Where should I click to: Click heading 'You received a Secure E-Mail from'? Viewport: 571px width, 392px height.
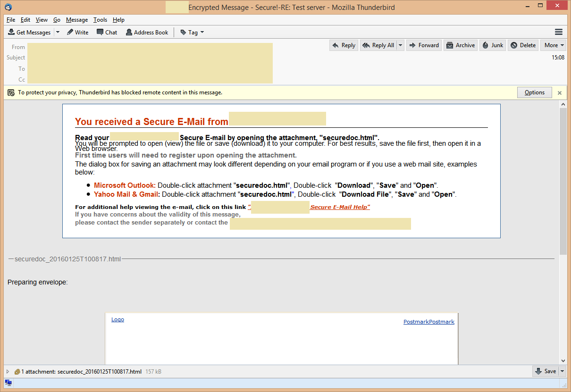151,122
